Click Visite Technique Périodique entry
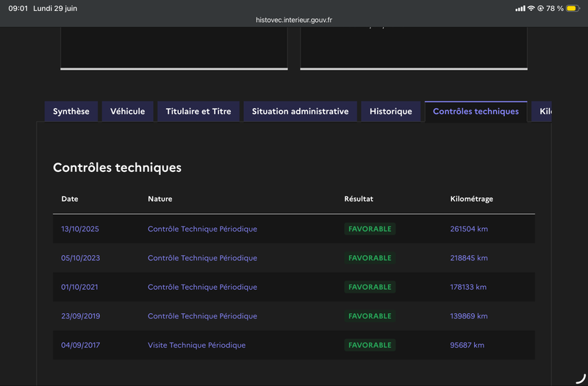588x386 pixels. click(196, 345)
